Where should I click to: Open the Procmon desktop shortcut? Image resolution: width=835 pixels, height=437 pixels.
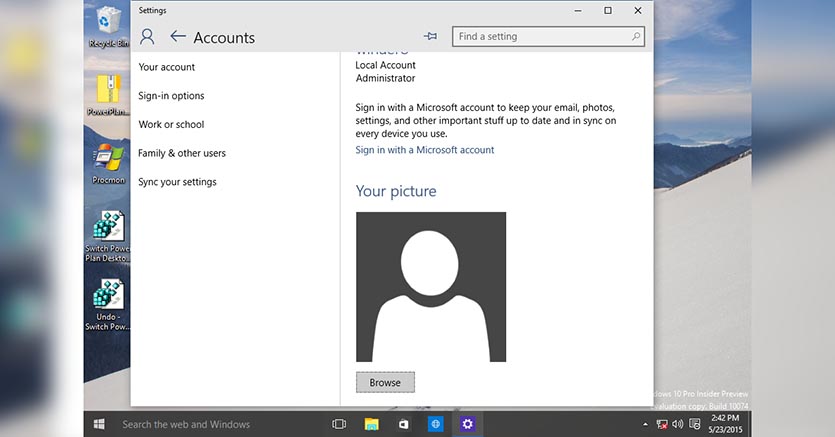pos(105,162)
